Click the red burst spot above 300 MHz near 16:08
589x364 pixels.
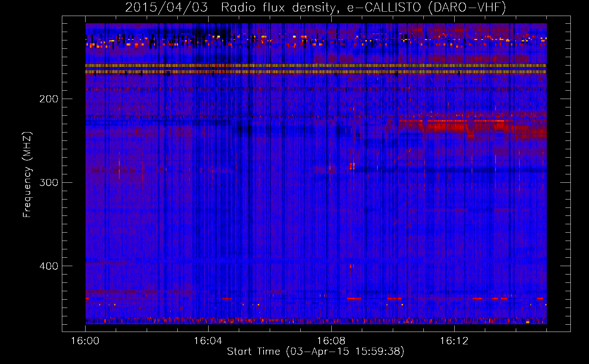tap(352, 166)
